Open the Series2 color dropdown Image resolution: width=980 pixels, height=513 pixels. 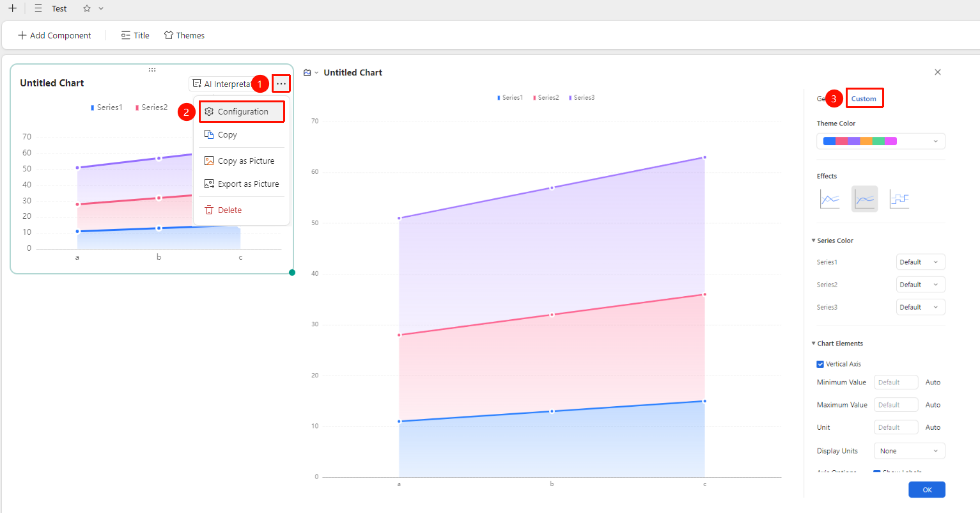coord(921,285)
